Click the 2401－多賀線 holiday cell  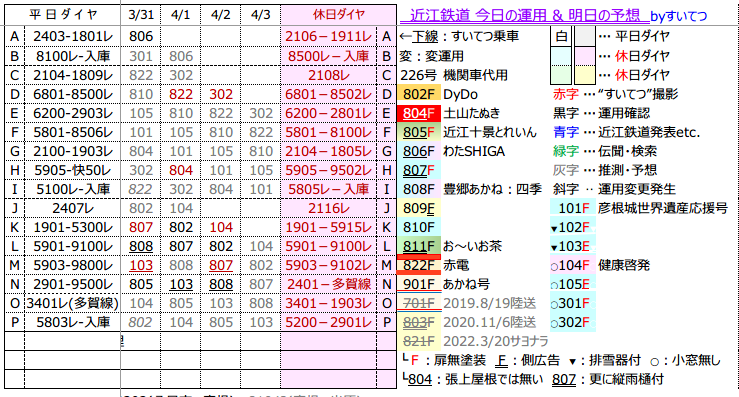click(x=328, y=284)
